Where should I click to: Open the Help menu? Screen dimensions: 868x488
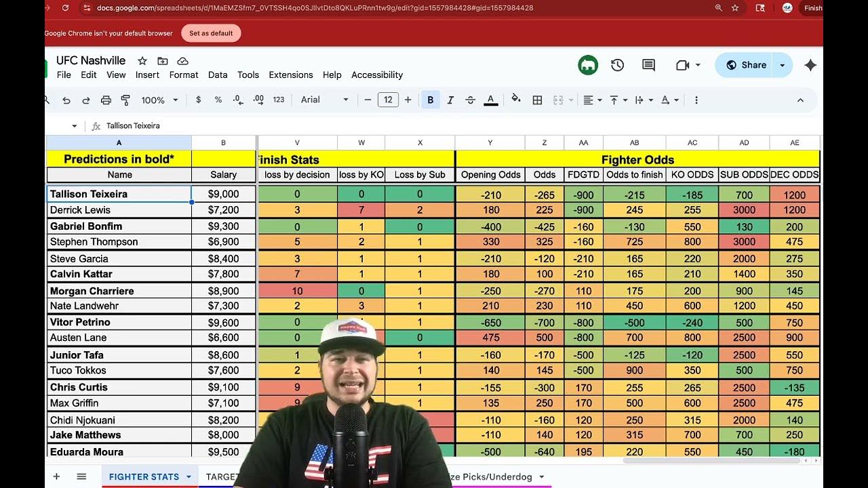[x=332, y=75]
